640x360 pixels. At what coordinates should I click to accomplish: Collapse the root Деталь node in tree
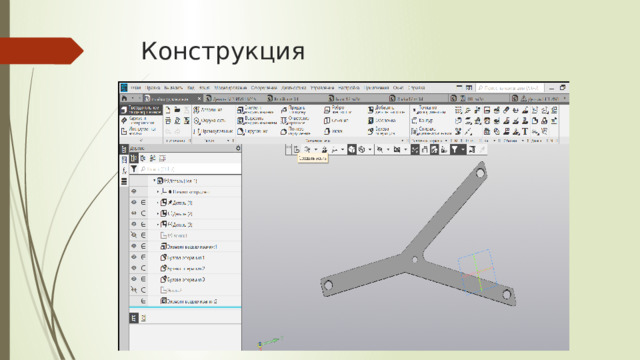pyautogui.click(x=154, y=180)
